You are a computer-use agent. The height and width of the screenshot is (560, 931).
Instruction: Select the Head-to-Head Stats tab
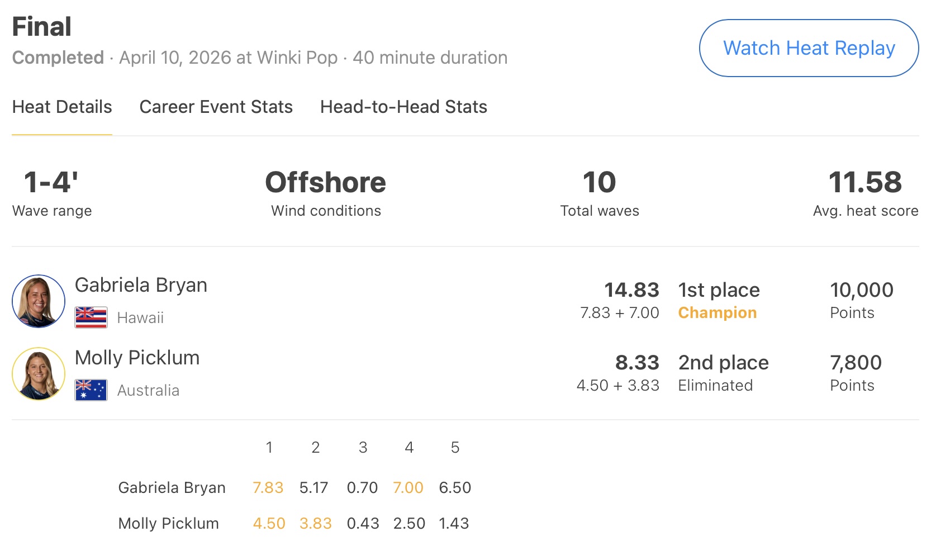(403, 107)
